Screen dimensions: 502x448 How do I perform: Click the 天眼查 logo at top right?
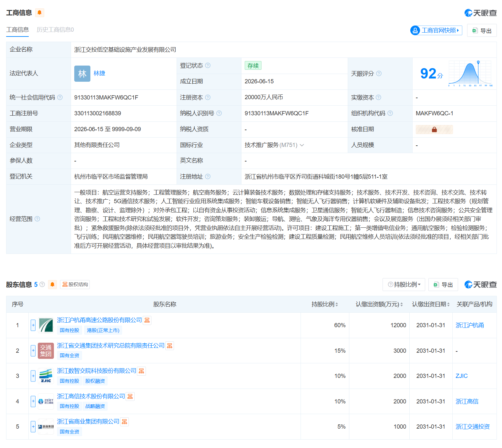pos(480,13)
